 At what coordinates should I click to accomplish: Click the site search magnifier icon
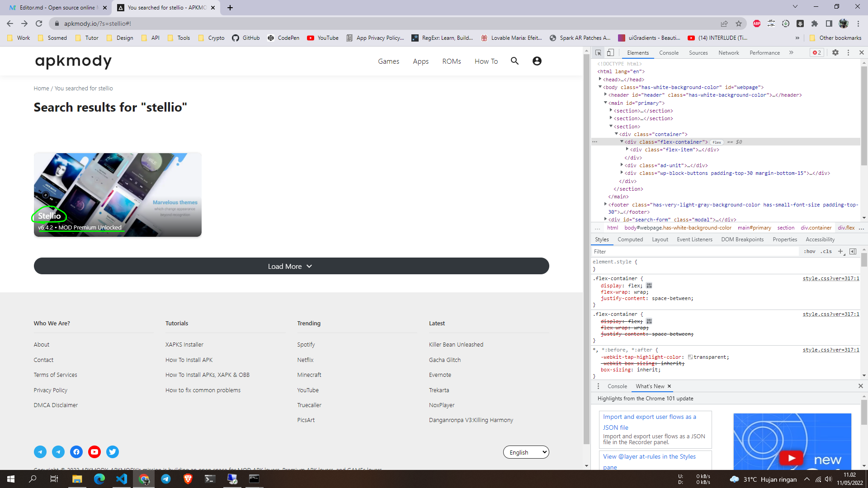coord(514,61)
